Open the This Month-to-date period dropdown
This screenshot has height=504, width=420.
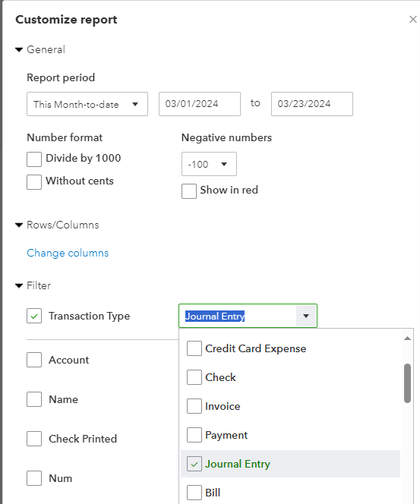point(87,104)
